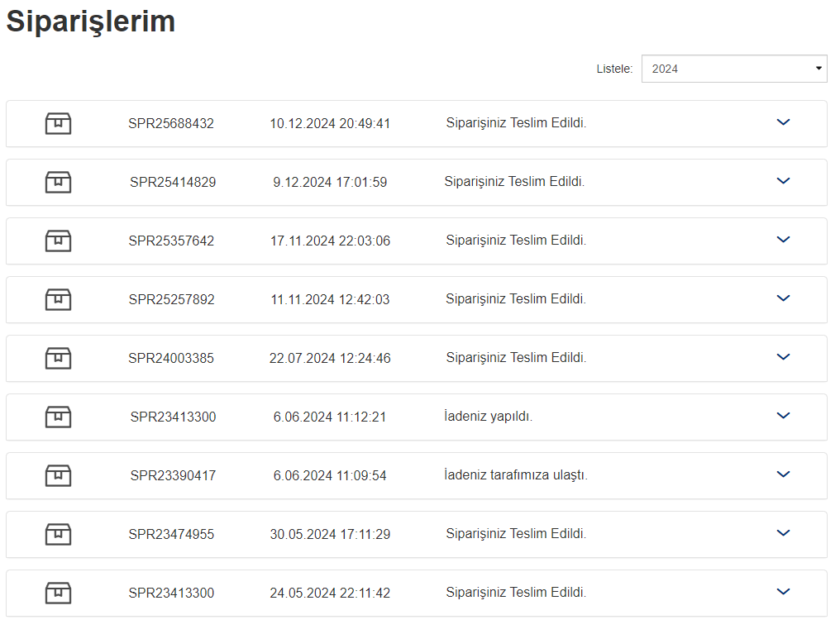The height and width of the screenshot is (634, 840).
Task: Click the box icon beside order SPR25414829
Action: point(58,182)
